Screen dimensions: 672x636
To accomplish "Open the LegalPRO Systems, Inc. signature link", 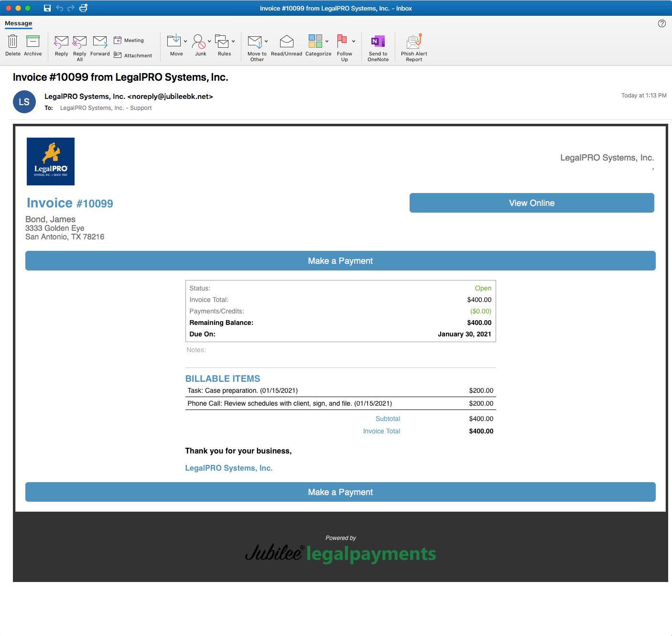I will coord(229,468).
